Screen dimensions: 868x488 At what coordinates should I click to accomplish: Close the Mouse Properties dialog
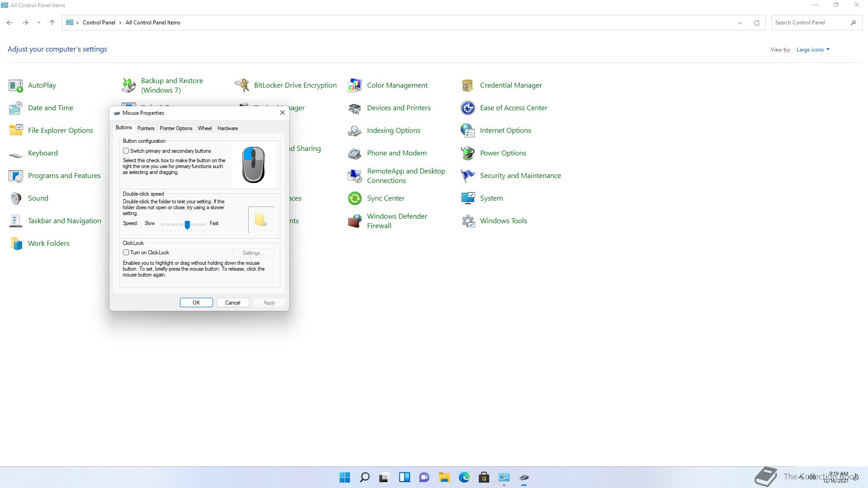point(283,113)
